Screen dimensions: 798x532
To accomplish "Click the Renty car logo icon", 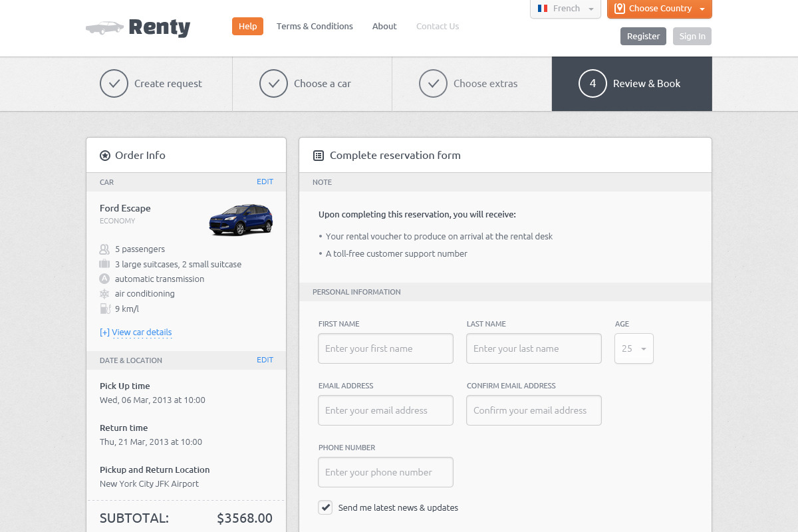I will tap(104, 28).
